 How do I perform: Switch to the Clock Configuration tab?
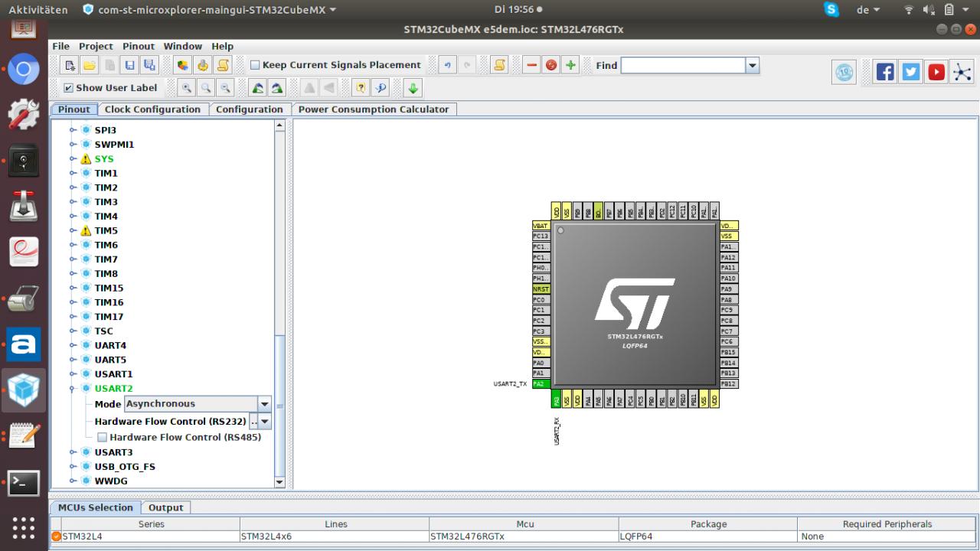point(152,109)
